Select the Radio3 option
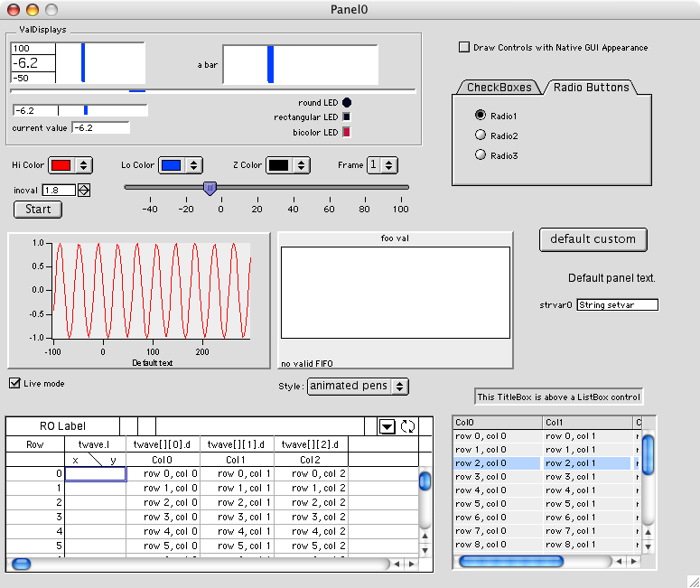Viewport: 700px width, 588px height. click(x=481, y=155)
